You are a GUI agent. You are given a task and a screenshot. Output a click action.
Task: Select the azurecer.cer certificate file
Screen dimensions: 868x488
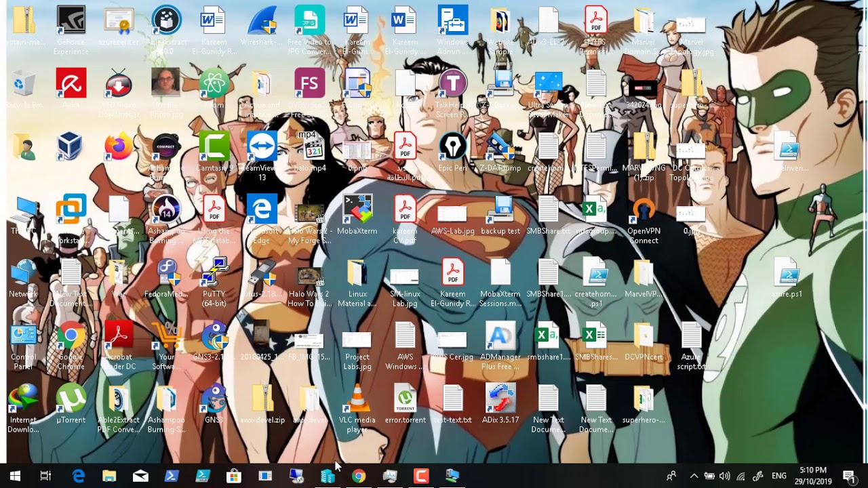pyautogui.click(x=119, y=21)
